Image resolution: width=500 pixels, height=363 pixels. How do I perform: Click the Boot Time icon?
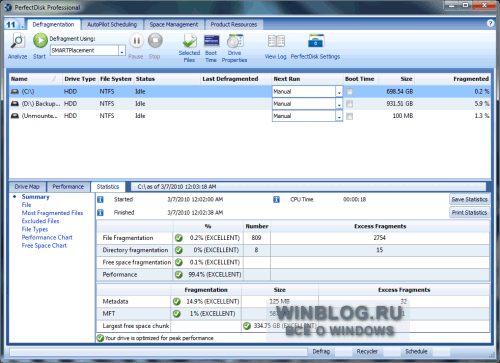coord(211,41)
